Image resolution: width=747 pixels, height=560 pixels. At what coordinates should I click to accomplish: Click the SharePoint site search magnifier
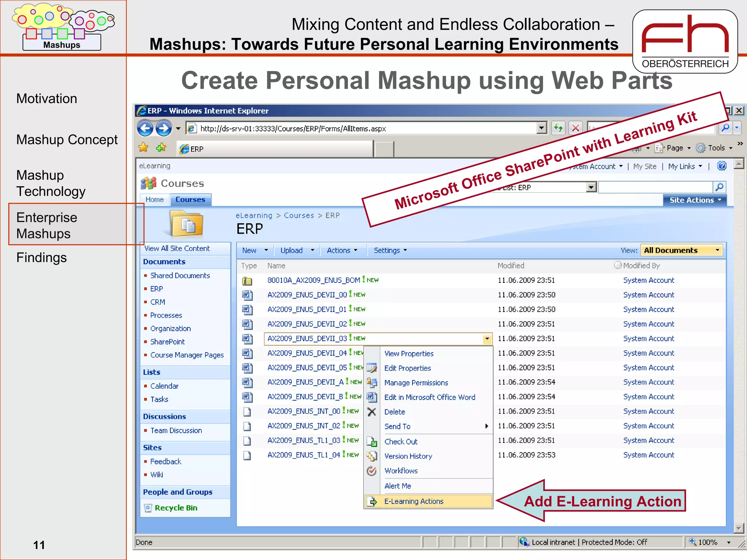pyautogui.click(x=719, y=187)
